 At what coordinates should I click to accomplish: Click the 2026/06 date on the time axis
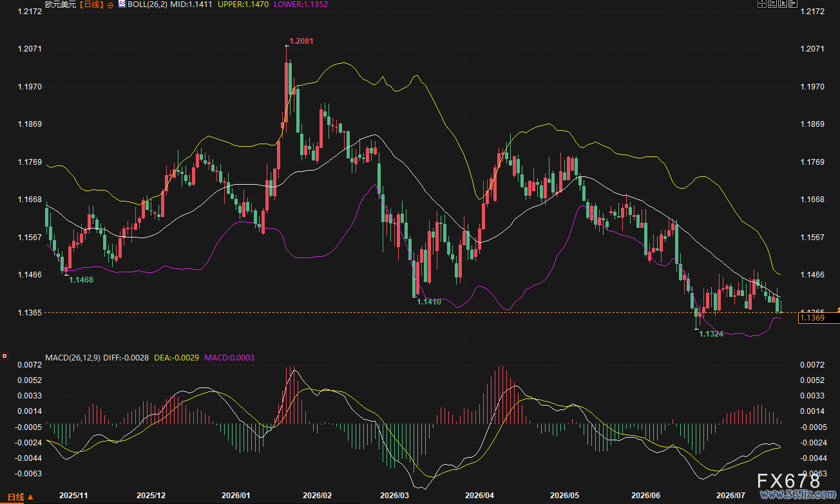coord(646,496)
